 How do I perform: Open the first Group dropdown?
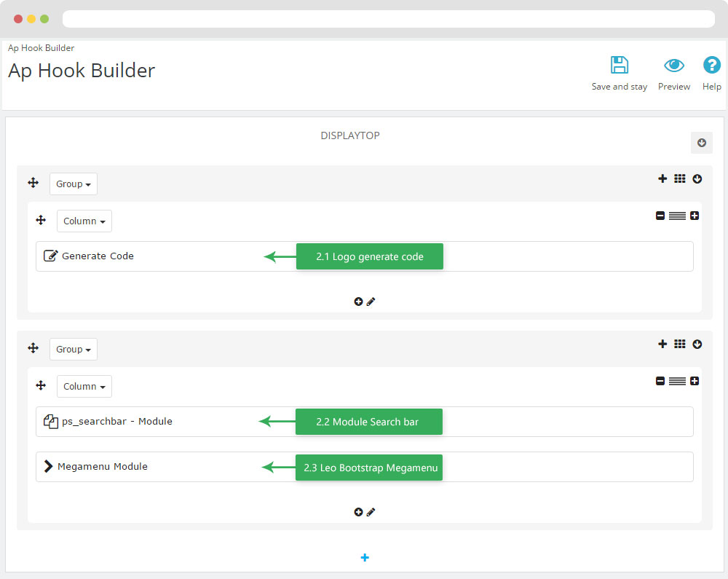pyautogui.click(x=74, y=184)
